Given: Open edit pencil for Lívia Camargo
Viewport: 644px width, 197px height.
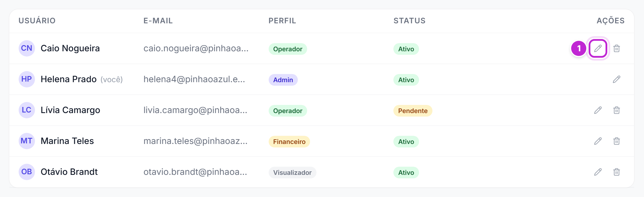Looking at the screenshot, I should [x=598, y=110].
